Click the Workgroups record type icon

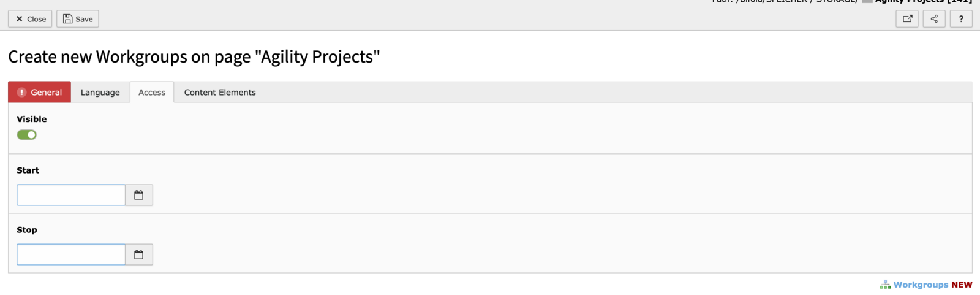coord(885,285)
